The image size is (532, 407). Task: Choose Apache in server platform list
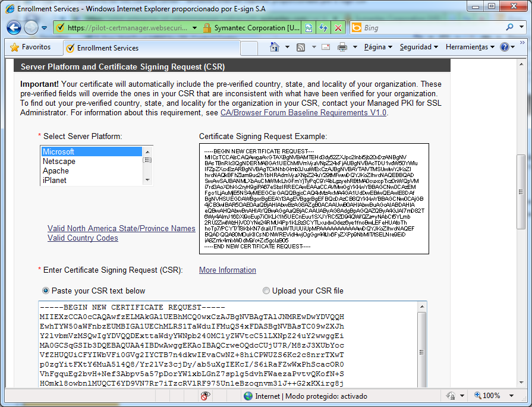pos(56,171)
